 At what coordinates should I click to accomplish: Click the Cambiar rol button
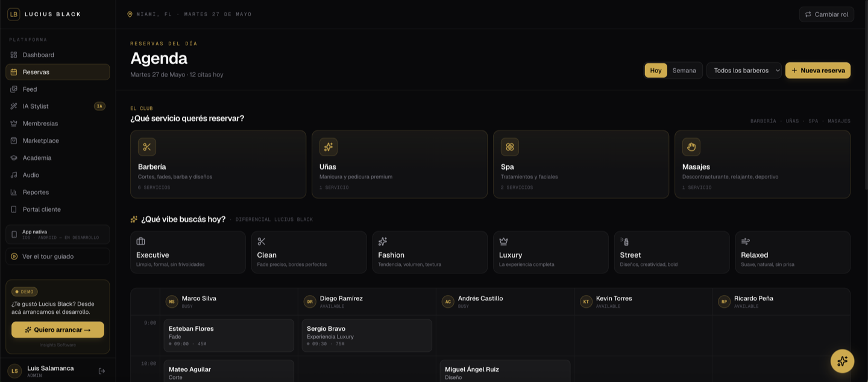[826, 14]
